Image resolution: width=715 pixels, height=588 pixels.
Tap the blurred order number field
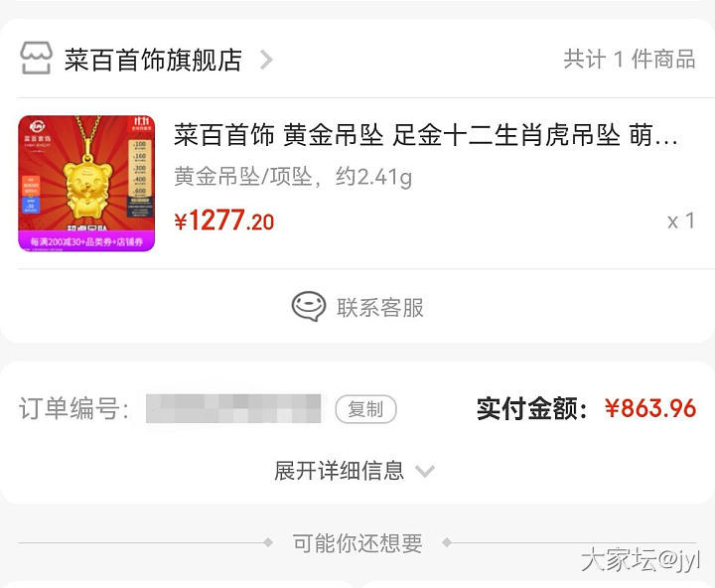[x=233, y=408]
